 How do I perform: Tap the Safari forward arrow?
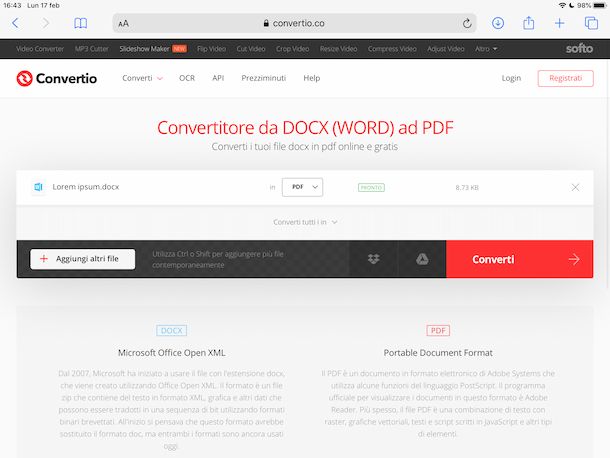point(46,23)
